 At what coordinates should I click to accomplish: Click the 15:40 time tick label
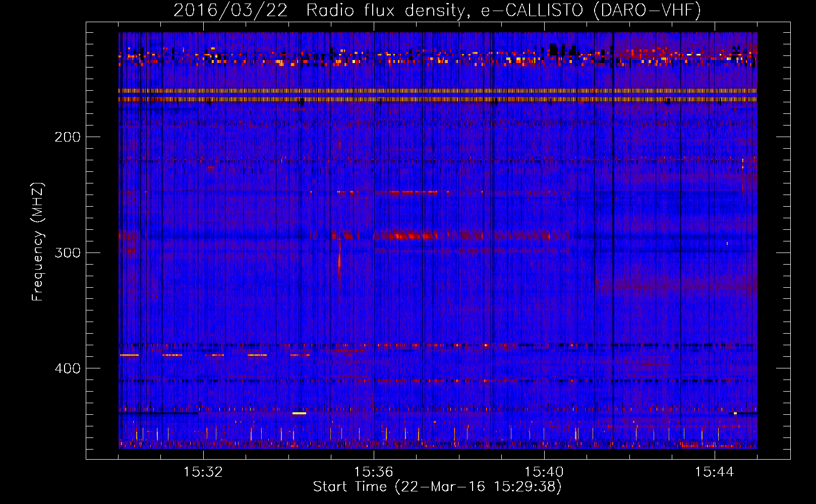(544, 472)
